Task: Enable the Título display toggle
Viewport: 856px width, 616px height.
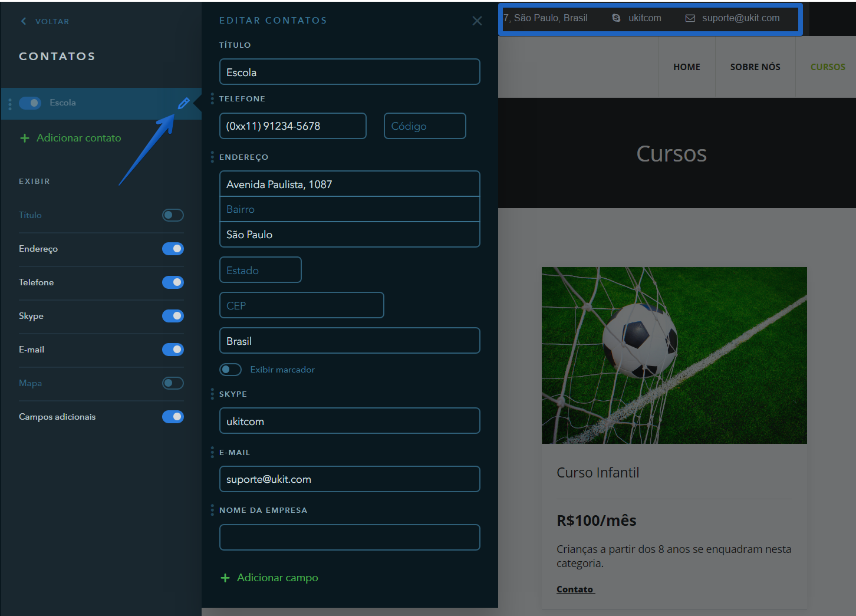Action: 173,215
